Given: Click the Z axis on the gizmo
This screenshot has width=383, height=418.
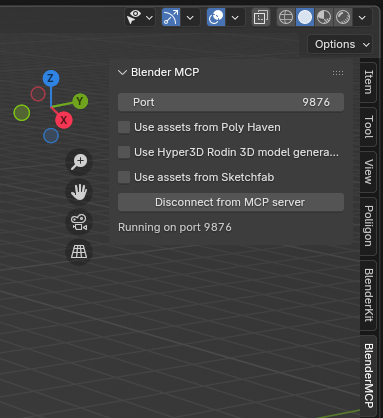Looking at the screenshot, I should point(51,78).
